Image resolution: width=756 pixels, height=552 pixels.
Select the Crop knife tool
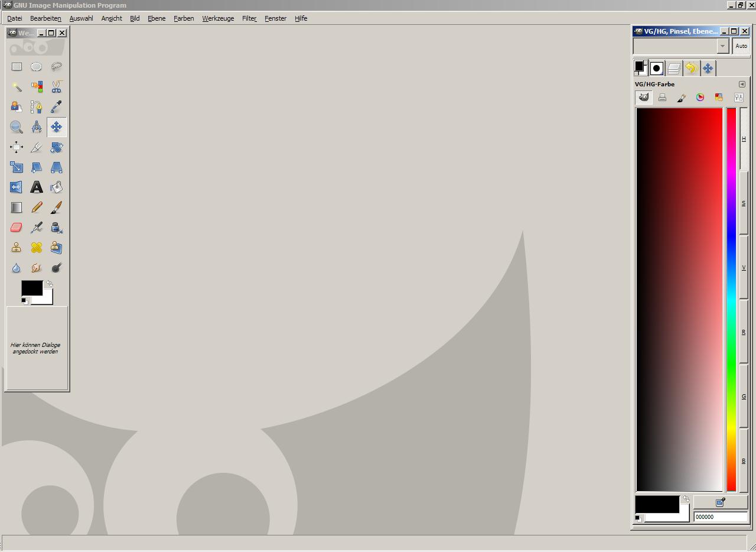pyautogui.click(x=37, y=147)
